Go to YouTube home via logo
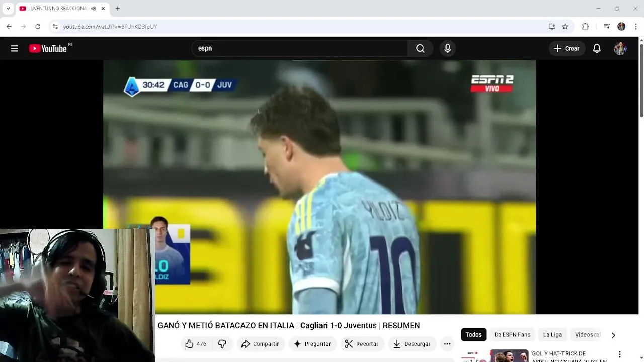The height and width of the screenshot is (362, 644). click(48, 48)
